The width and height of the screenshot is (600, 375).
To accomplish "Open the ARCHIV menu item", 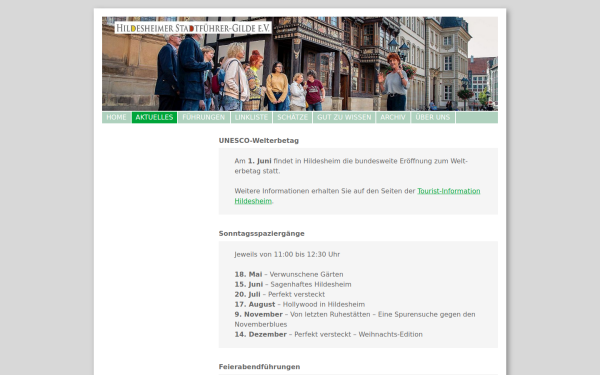I will coord(393,117).
